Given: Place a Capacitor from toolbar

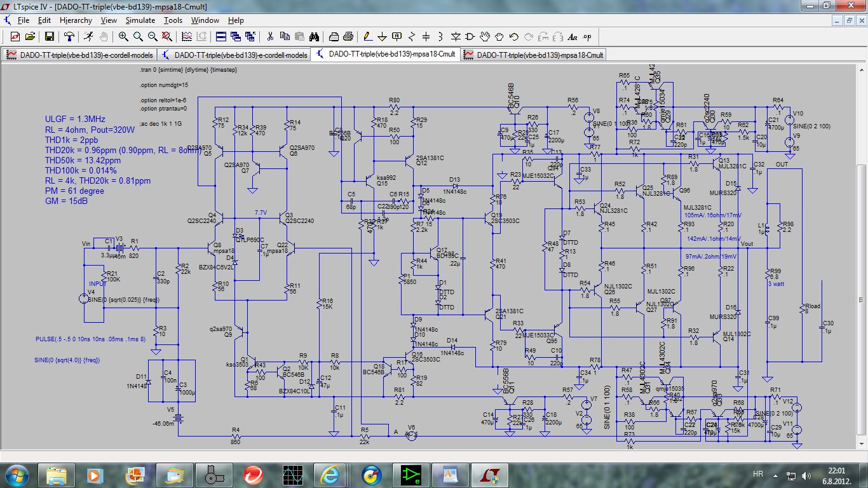Looking at the screenshot, I should coord(426,36).
